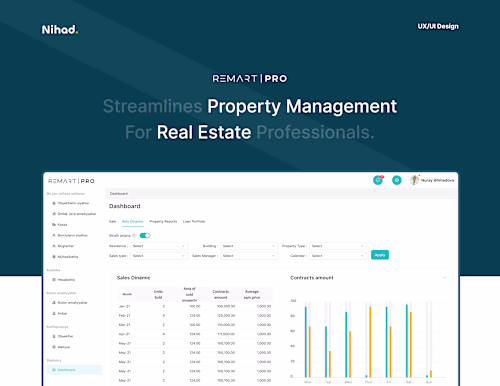This screenshot has height=386, width=500.
Task: Click the Anbar icon in sidebar
Action: pos(54,313)
